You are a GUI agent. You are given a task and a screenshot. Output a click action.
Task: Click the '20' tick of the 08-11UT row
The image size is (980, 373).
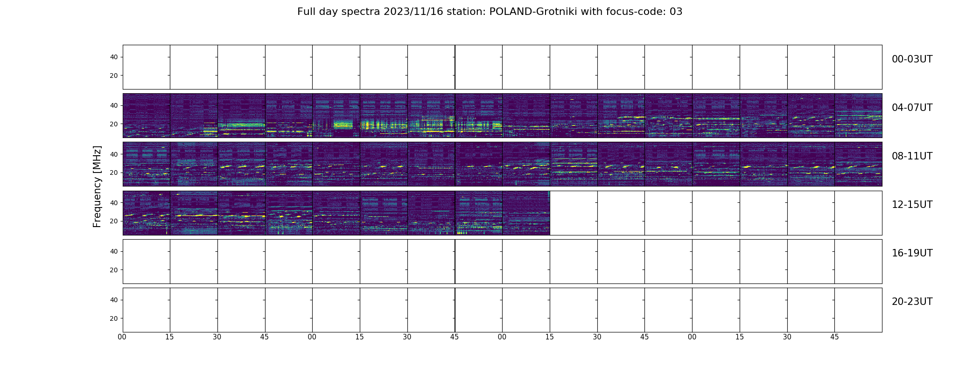(x=113, y=173)
